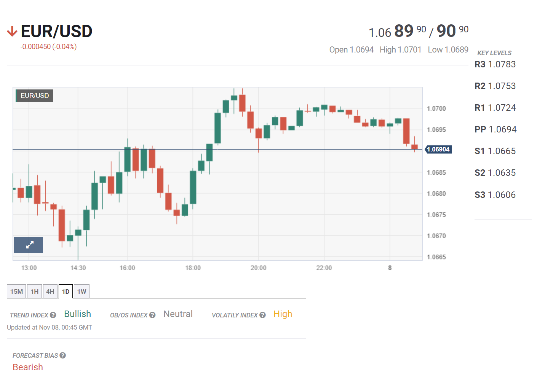Image resolution: width=537 pixels, height=392 pixels.
Task: Open the OB/OS Index help tooltip icon
Action: point(152,315)
